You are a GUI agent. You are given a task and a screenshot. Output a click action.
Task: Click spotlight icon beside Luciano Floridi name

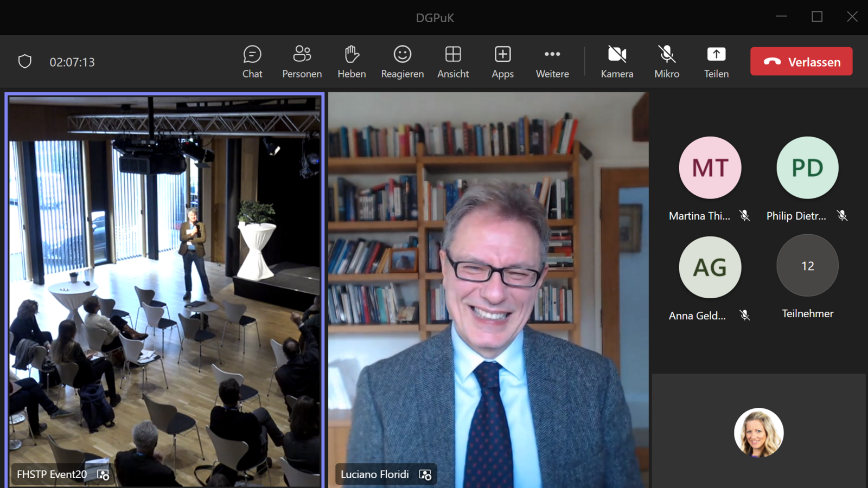pos(425,475)
